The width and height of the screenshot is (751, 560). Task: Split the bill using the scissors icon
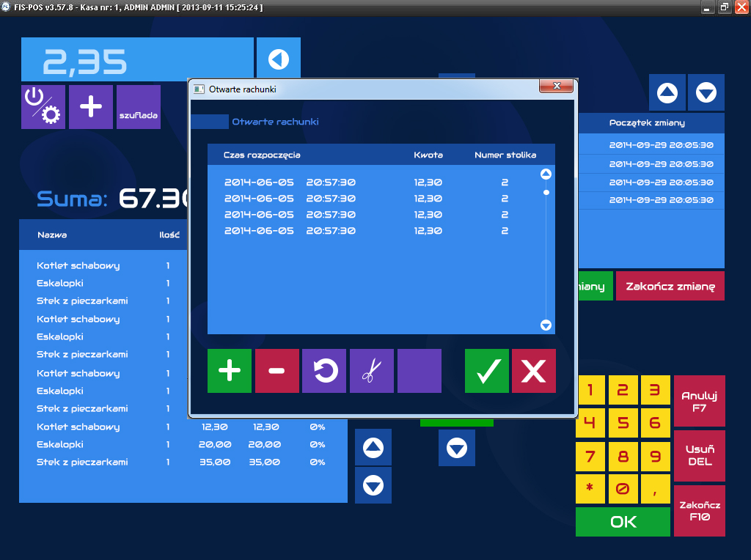click(372, 371)
